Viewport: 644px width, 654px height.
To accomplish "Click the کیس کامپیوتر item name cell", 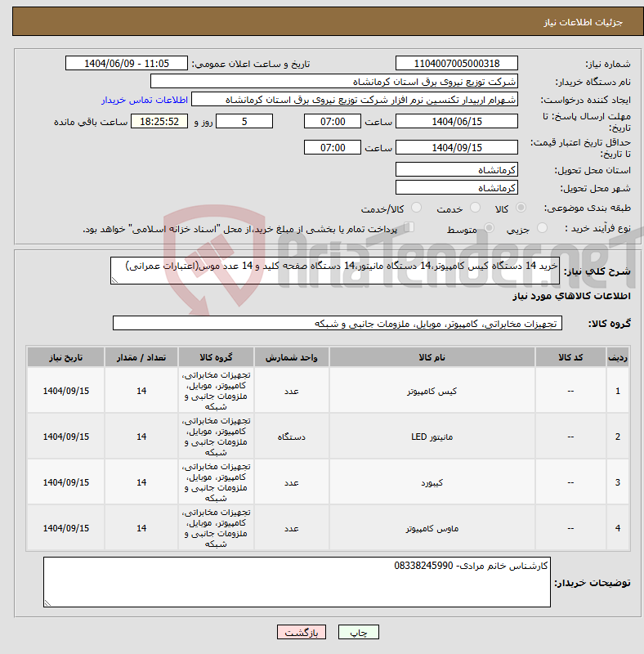I will tap(432, 391).
